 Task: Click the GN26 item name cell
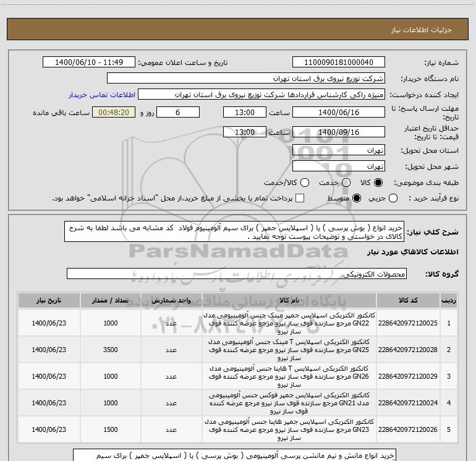pos(289,376)
